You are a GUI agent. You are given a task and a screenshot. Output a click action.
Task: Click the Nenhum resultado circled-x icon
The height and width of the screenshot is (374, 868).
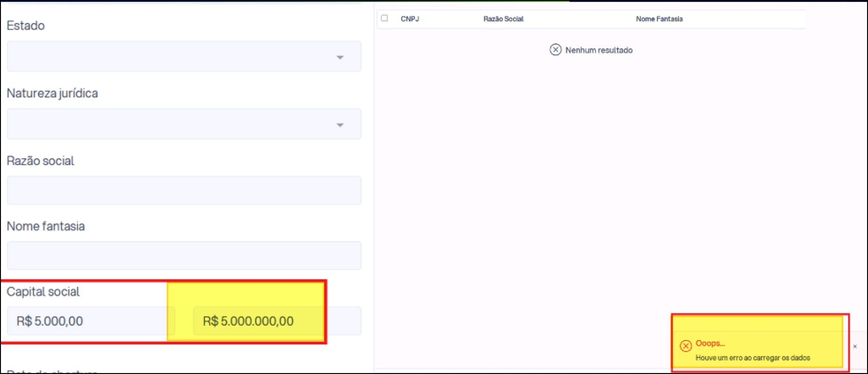(x=555, y=50)
